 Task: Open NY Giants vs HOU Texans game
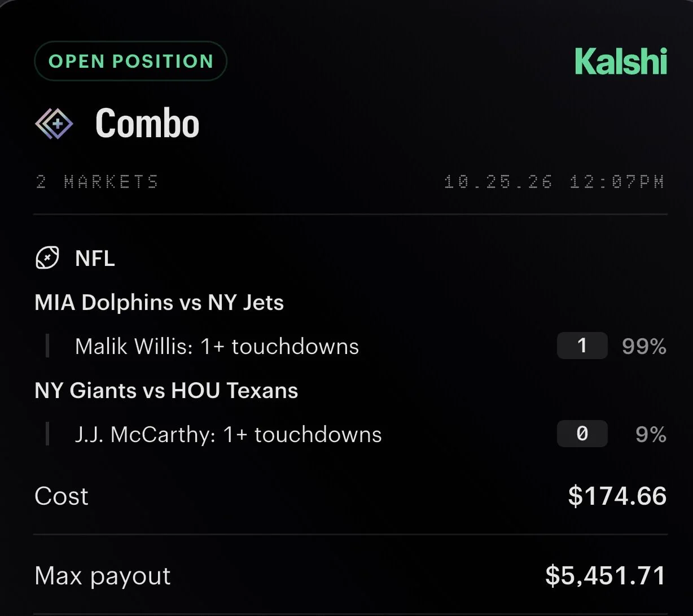pos(166,391)
